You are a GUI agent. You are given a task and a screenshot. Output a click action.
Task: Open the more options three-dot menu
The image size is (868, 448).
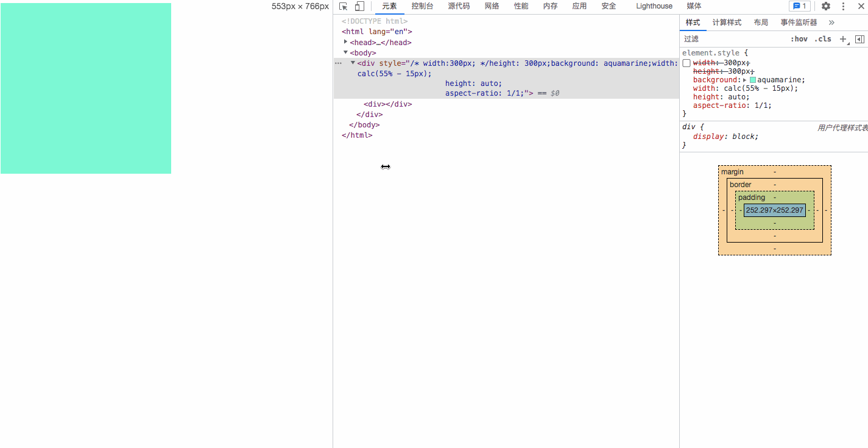click(842, 6)
